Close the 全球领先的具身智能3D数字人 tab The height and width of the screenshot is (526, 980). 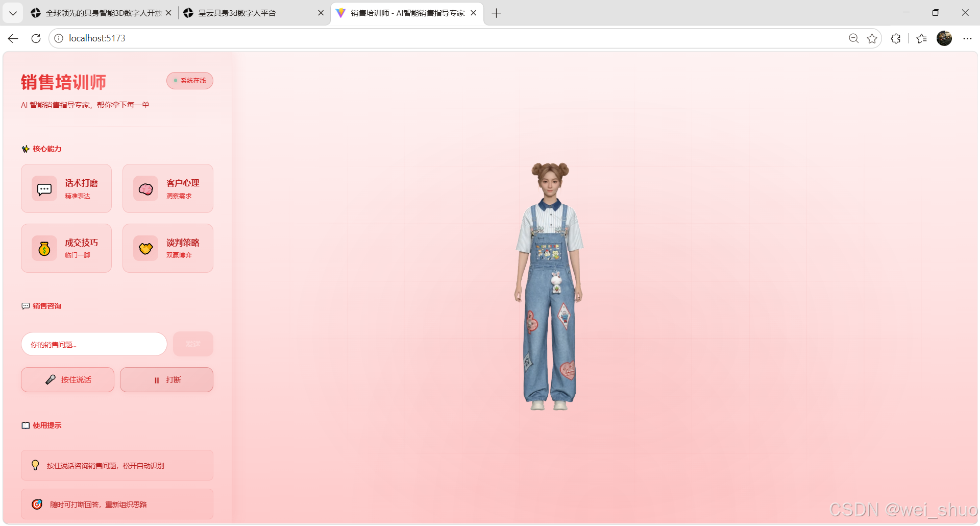(168, 13)
